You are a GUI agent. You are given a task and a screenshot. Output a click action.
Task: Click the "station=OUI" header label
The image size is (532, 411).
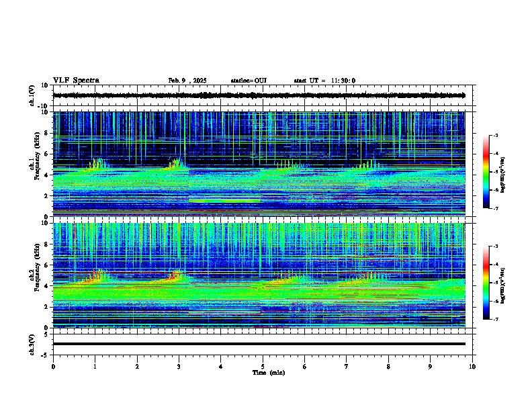tap(249, 81)
